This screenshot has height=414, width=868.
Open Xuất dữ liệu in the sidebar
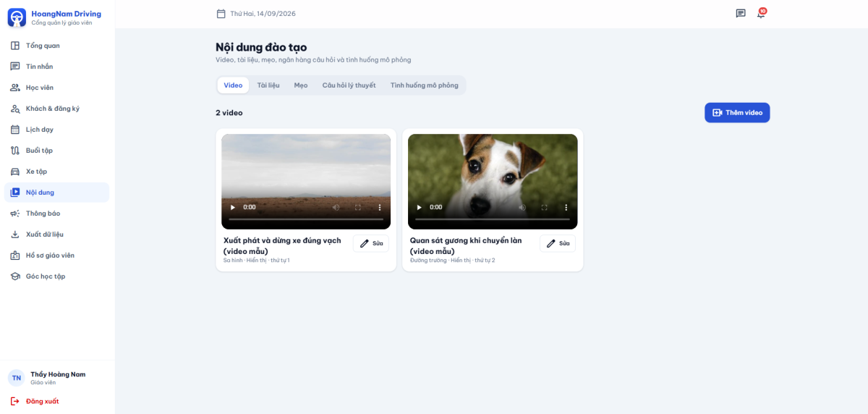tap(57, 235)
